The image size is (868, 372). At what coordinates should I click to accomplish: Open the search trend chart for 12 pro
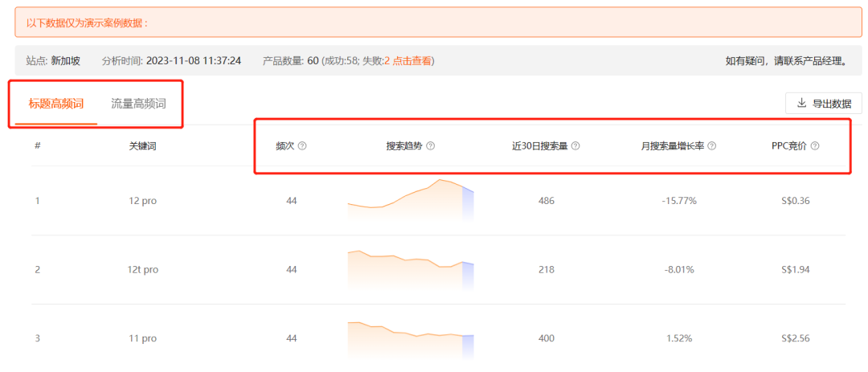[411, 200]
